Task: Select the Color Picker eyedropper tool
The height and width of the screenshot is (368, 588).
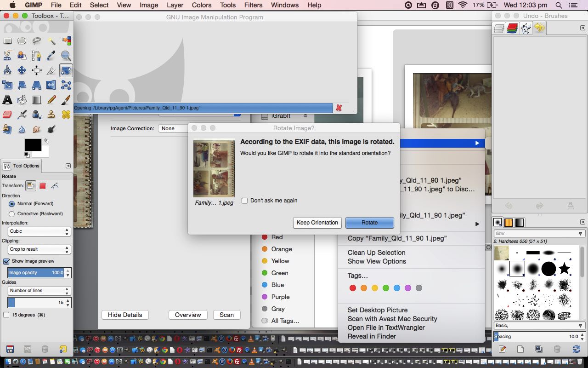Action: coord(51,56)
